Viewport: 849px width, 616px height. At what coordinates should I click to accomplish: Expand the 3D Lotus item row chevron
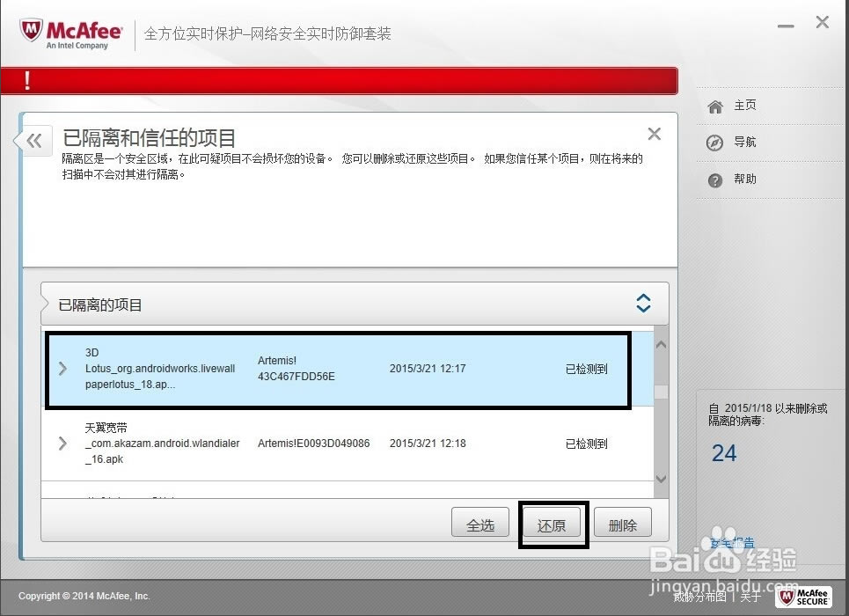click(62, 369)
